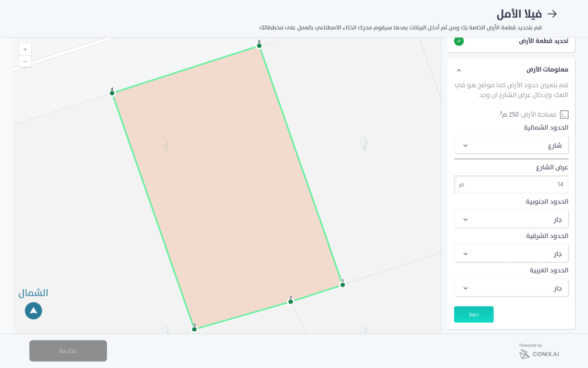The height and width of the screenshot is (368, 588).
Task: Click the north compass arrow icon
Action: [33, 310]
